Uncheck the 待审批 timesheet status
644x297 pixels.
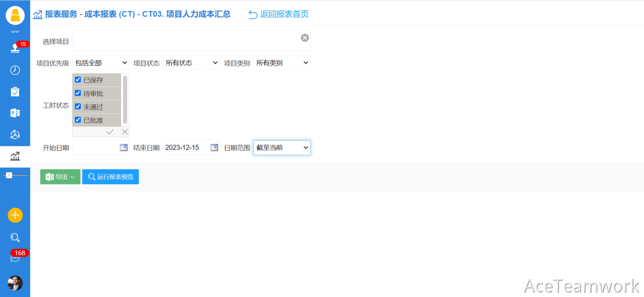click(78, 93)
